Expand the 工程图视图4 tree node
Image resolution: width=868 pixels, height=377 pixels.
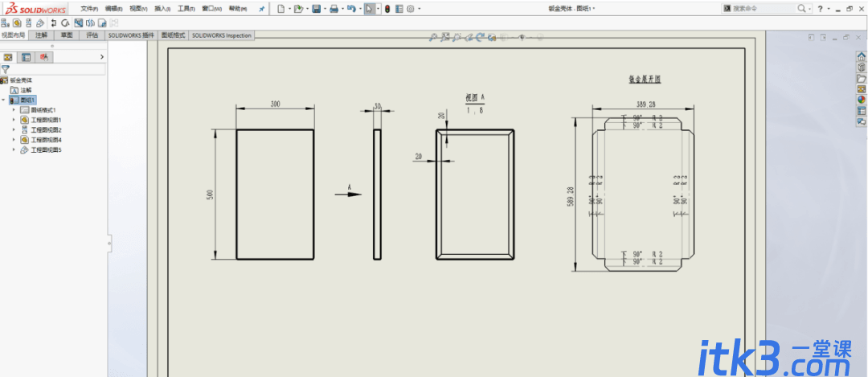pyautogui.click(x=14, y=140)
